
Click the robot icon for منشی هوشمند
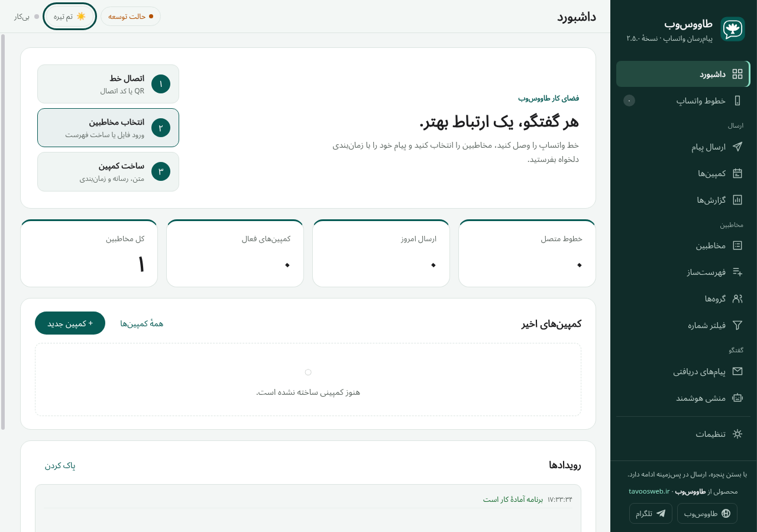[x=737, y=398]
